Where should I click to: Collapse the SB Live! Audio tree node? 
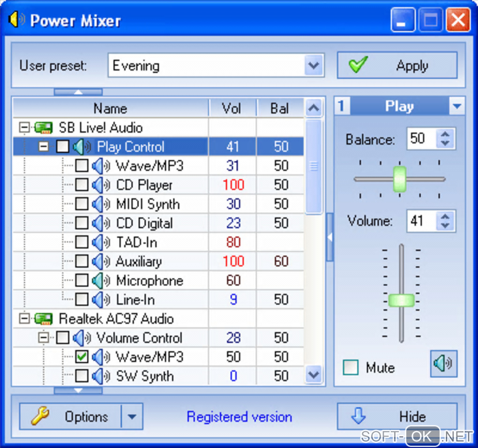point(24,127)
